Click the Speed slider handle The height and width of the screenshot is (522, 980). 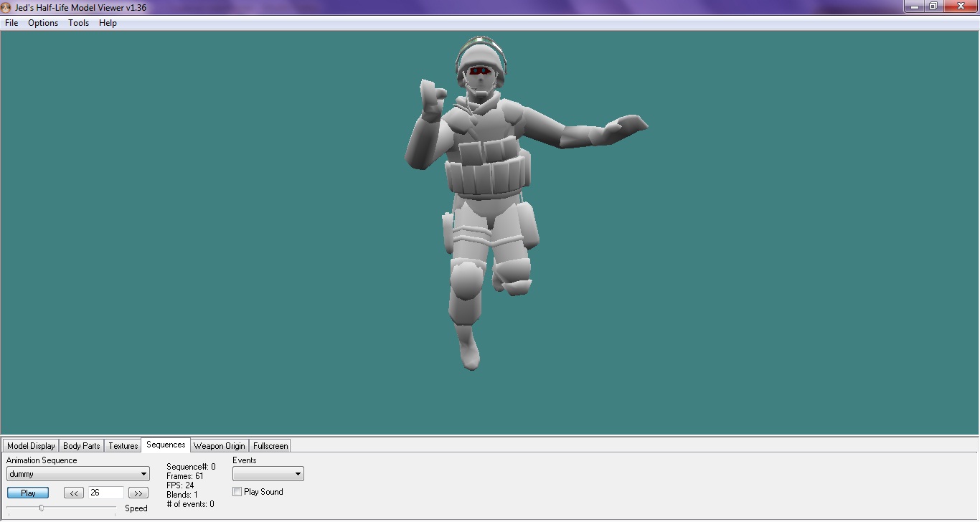pyautogui.click(x=42, y=508)
